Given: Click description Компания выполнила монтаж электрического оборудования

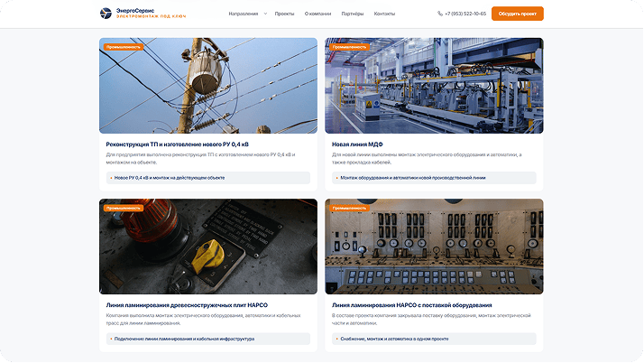Looking at the screenshot, I should pos(203,320).
